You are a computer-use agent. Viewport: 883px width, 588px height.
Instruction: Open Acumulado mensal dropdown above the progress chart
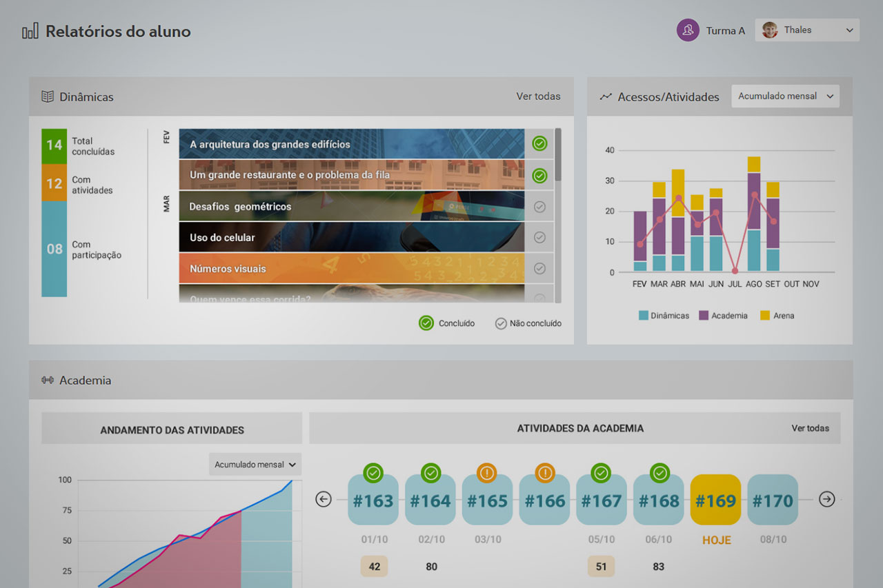[255, 465]
